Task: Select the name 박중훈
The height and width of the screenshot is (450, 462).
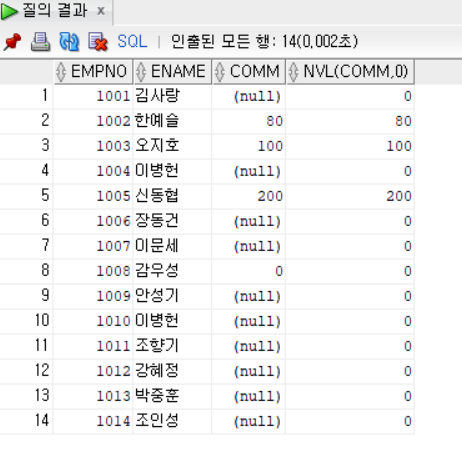Action: (x=157, y=396)
